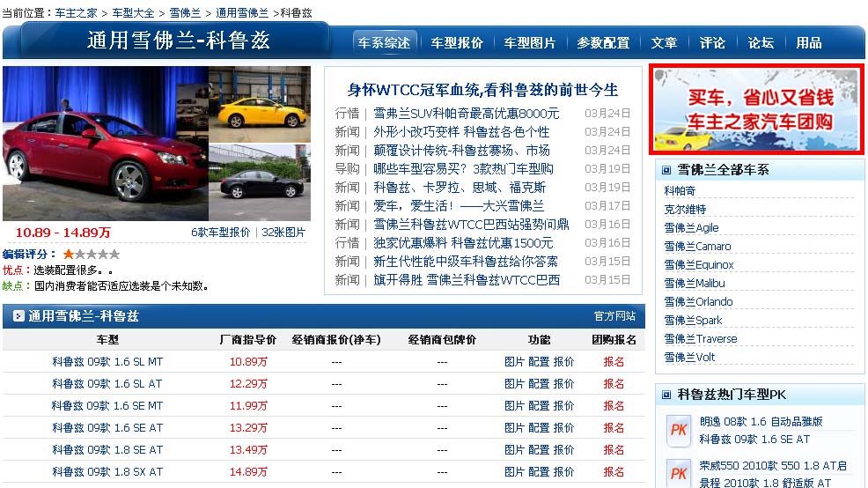Open 荣威550 2010款 550 1.8 AT link
Screen dimensions: 868x488
pos(773,466)
